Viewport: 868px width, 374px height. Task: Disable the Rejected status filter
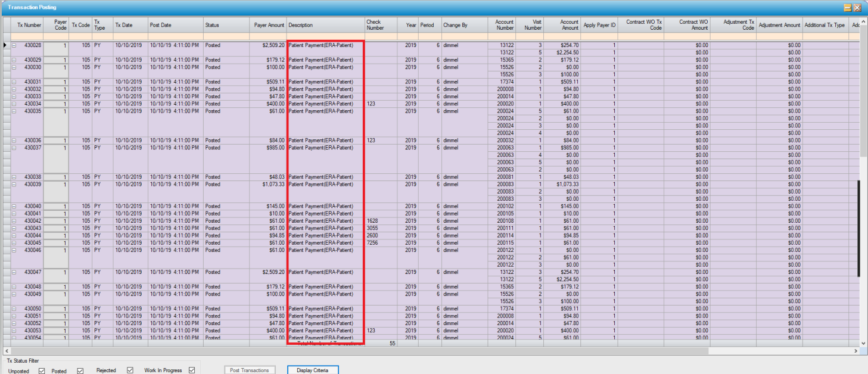coord(130,370)
